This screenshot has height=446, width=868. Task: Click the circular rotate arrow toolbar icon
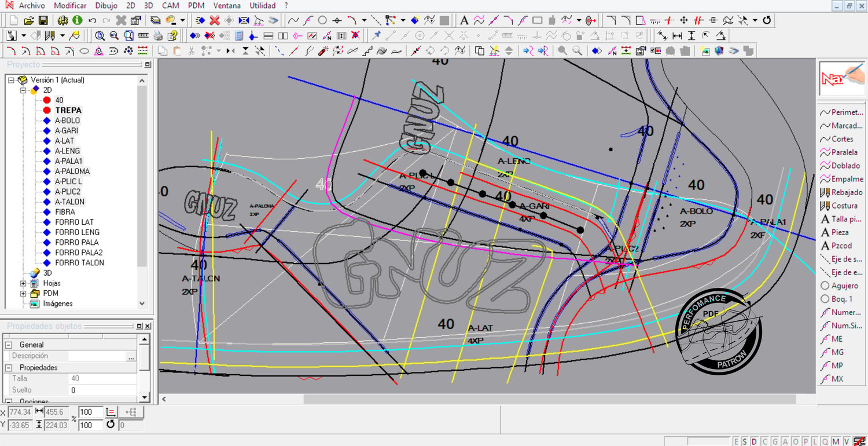[x=767, y=20]
